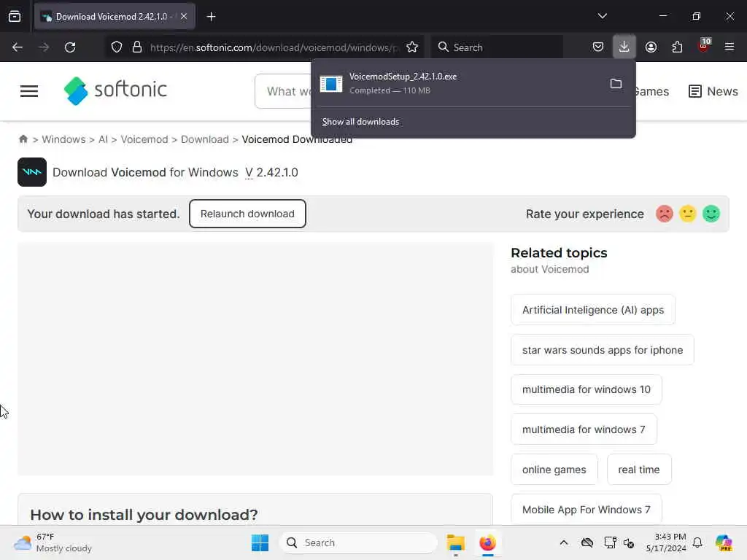The image size is (747, 560).
Task: Close the Download Voicemod tab
Action: tap(184, 17)
